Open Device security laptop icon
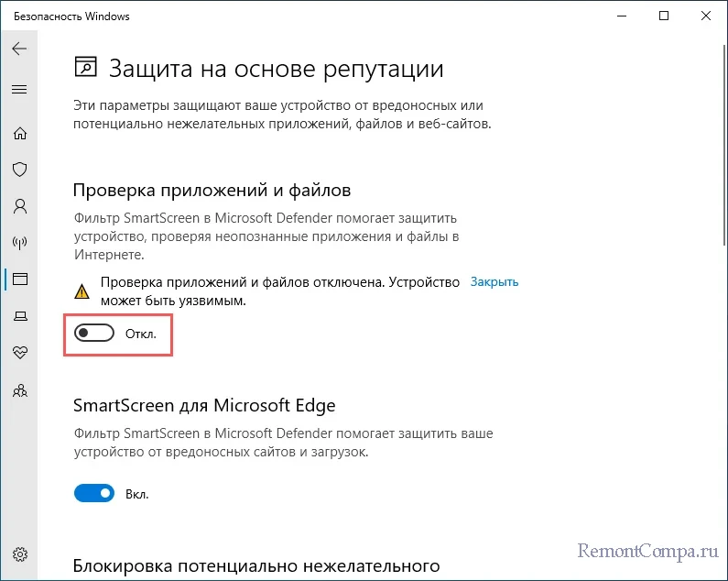728x581 pixels. (20, 316)
